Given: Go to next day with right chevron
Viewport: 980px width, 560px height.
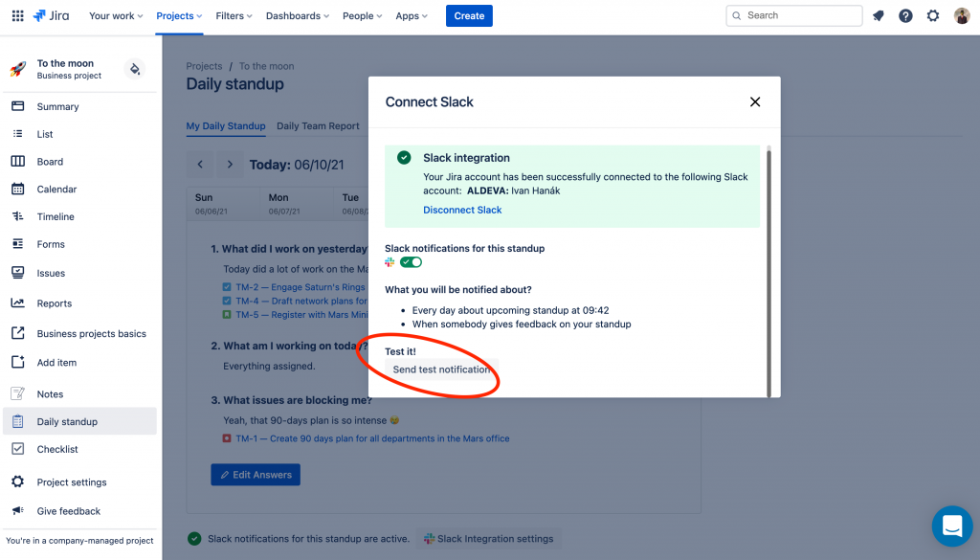Looking at the screenshot, I should 230,165.
